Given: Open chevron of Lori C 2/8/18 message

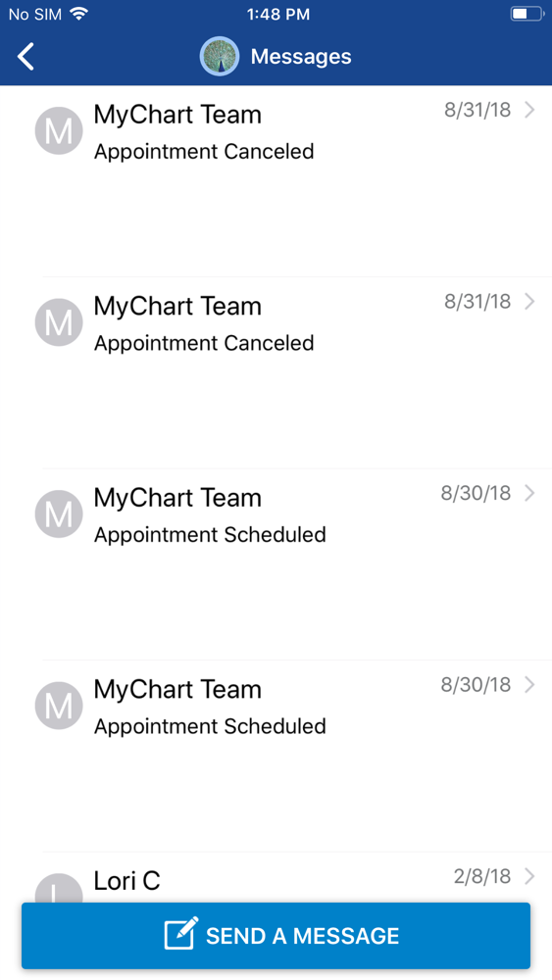Looking at the screenshot, I should point(529,876).
